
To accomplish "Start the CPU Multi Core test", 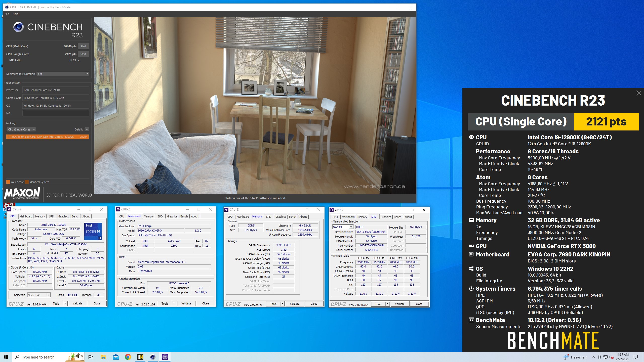I will [x=83, y=46].
